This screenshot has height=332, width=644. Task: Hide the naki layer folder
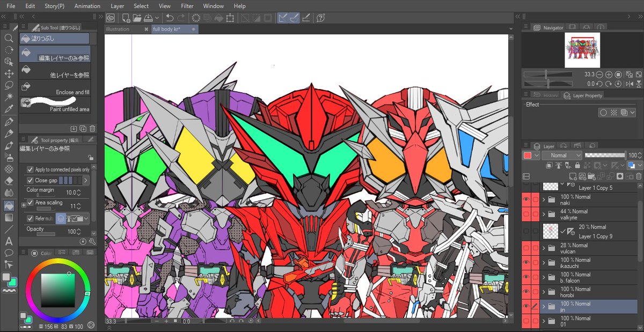526,200
